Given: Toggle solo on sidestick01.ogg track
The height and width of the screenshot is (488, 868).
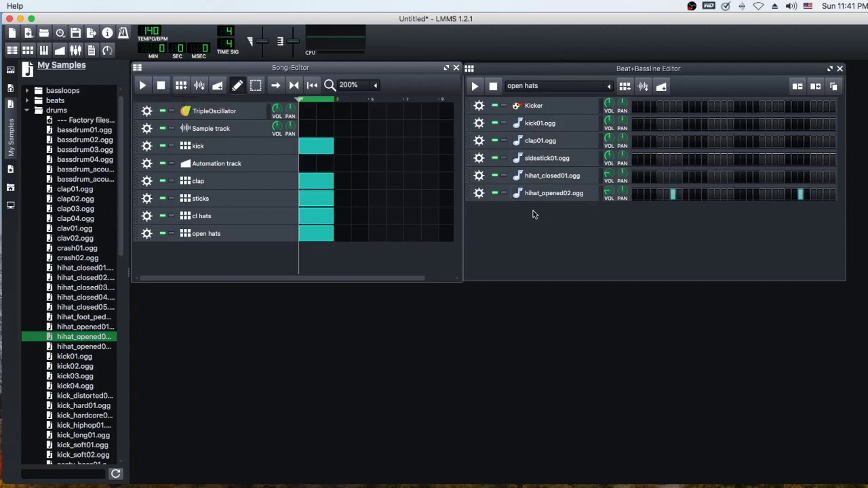Looking at the screenshot, I should click(503, 158).
